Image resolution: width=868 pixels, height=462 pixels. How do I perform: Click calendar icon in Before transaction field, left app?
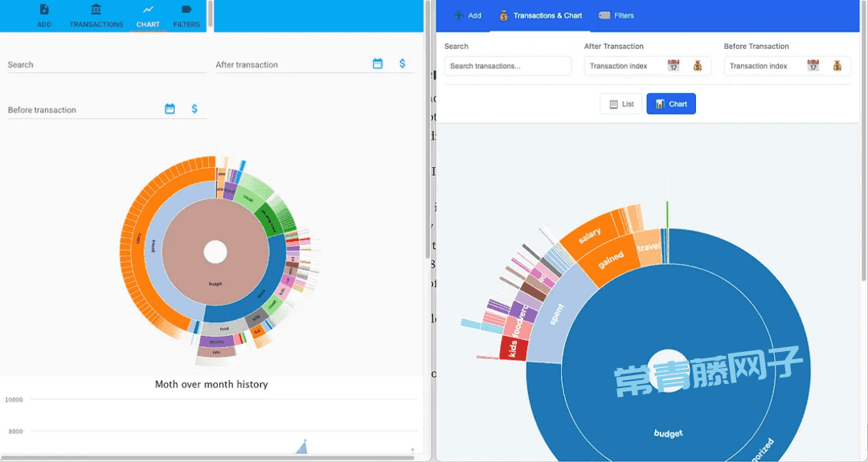(x=170, y=109)
